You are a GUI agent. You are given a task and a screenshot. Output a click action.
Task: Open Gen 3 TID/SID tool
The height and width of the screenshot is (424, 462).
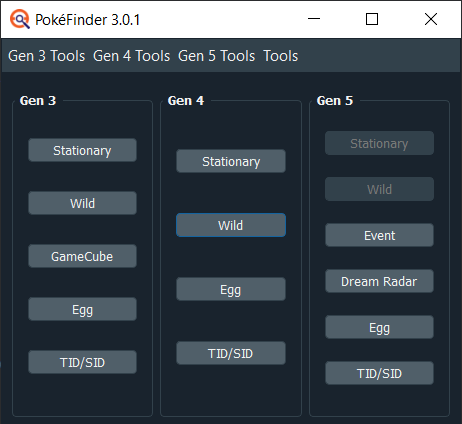point(82,362)
